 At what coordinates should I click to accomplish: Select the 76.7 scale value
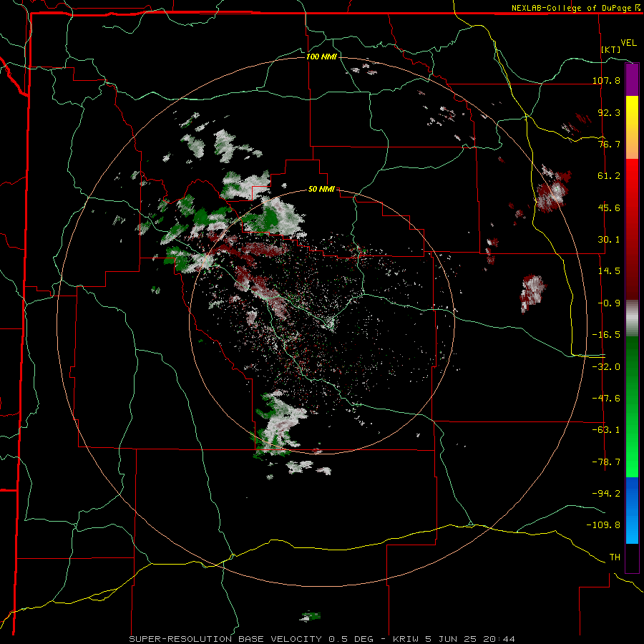(609, 144)
